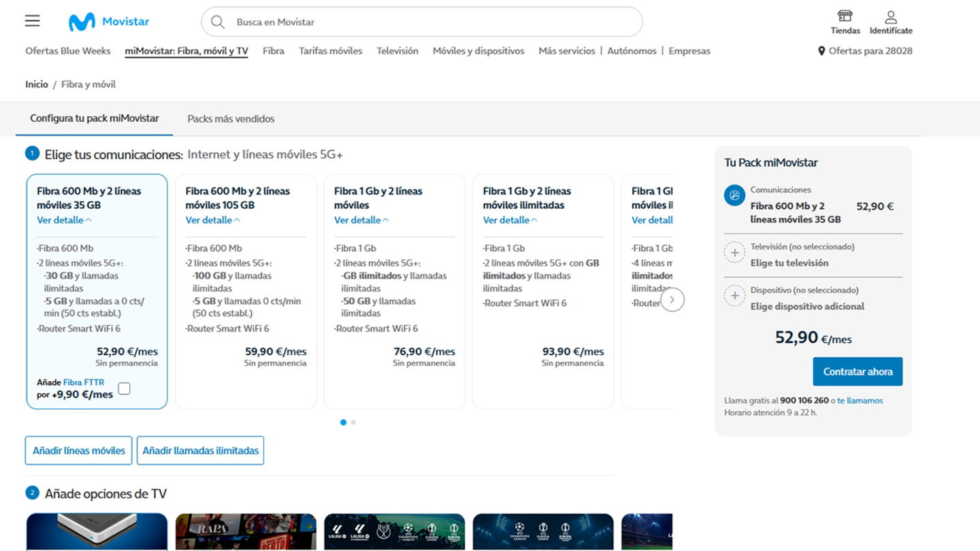Click the Añade opciones de TV heading
The width and height of the screenshot is (980, 551).
(105, 494)
